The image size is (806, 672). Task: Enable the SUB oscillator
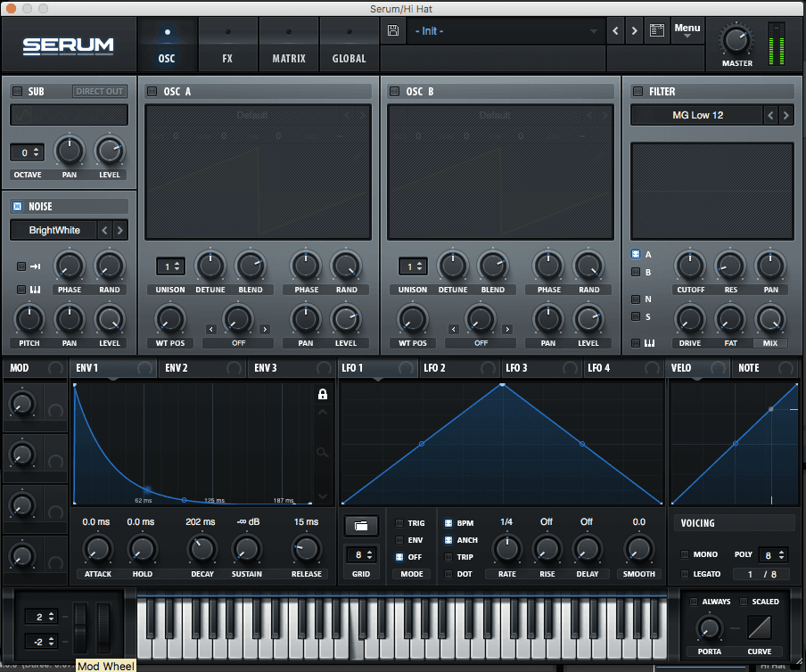pyautogui.click(x=18, y=91)
